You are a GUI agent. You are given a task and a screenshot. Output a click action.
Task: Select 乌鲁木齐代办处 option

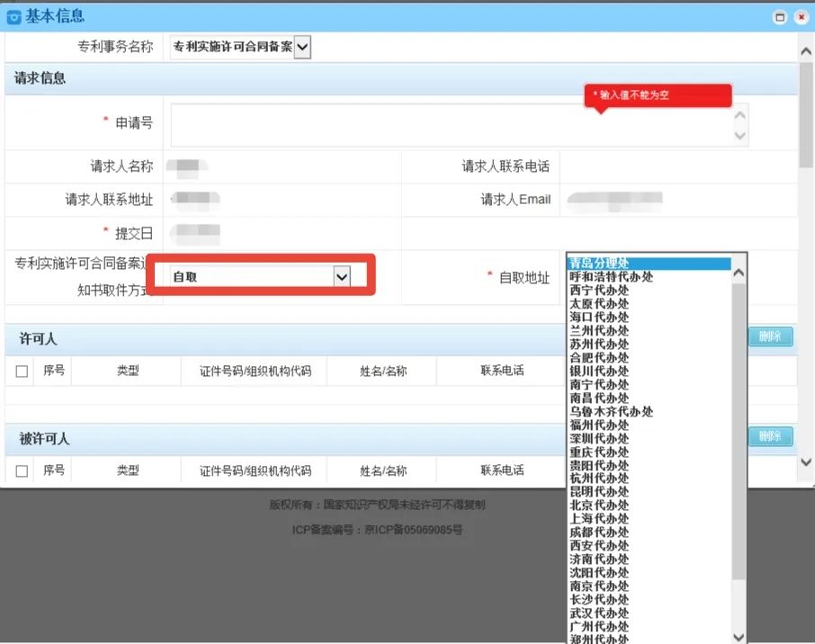(649, 412)
